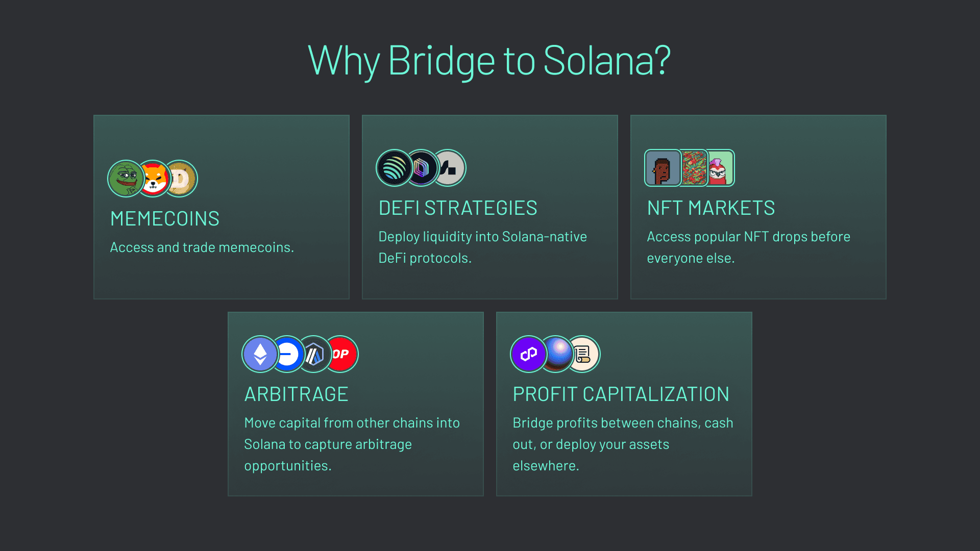The height and width of the screenshot is (551, 980).
Task: Click the PROFIT CAPITALIZATION heading
Action: [x=621, y=394]
